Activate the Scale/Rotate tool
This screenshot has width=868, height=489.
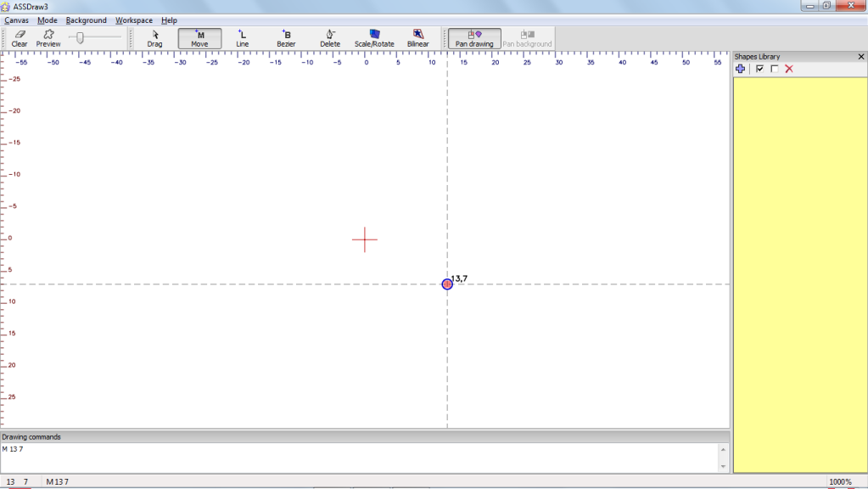(x=374, y=38)
